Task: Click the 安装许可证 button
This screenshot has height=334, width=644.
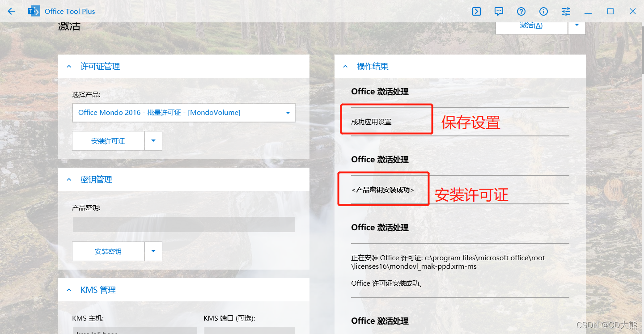Action: tap(108, 141)
